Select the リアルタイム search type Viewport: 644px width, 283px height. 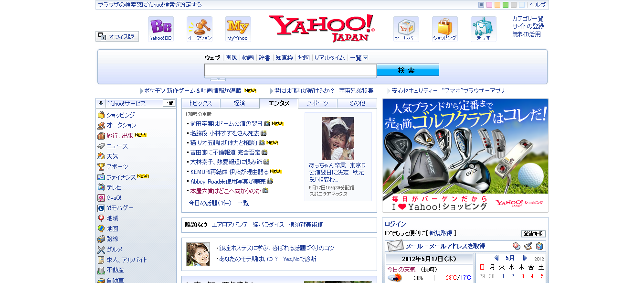329,58
